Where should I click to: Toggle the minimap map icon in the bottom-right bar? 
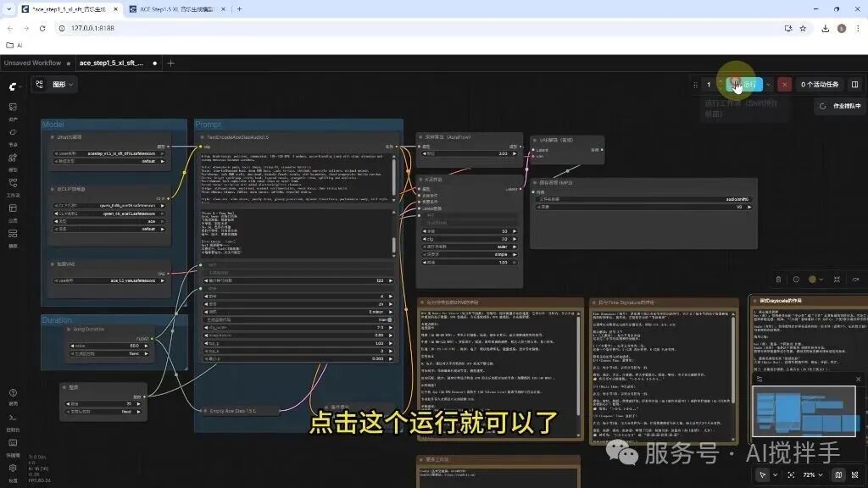point(838,474)
